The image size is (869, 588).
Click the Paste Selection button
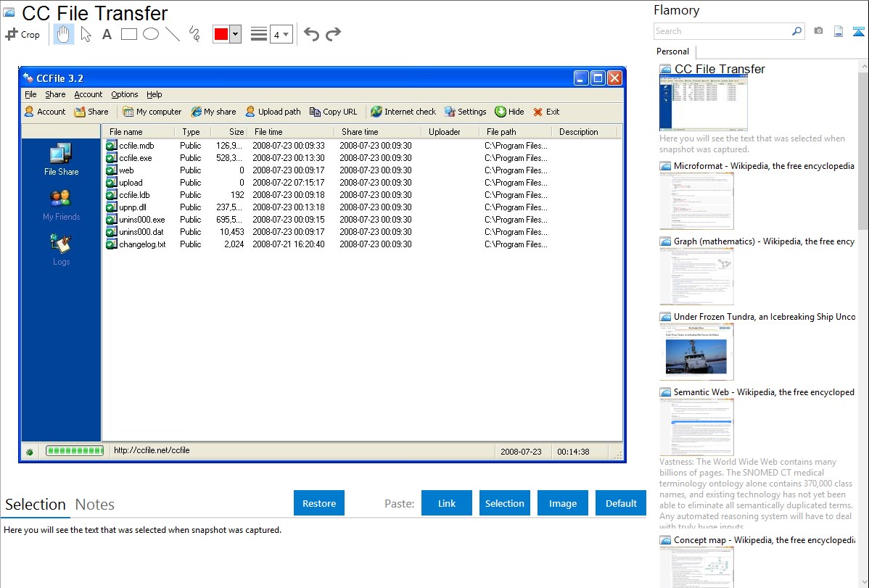point(504,503)
